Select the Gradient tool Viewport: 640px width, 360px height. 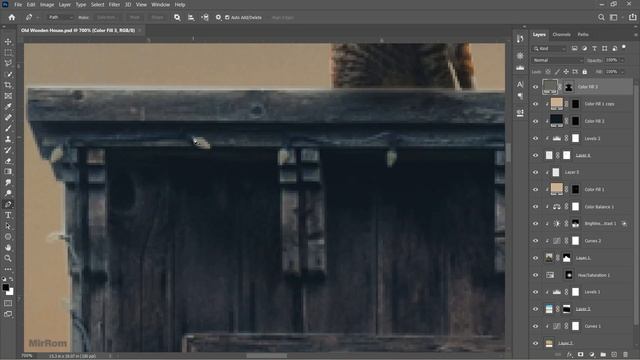(8, 171)
